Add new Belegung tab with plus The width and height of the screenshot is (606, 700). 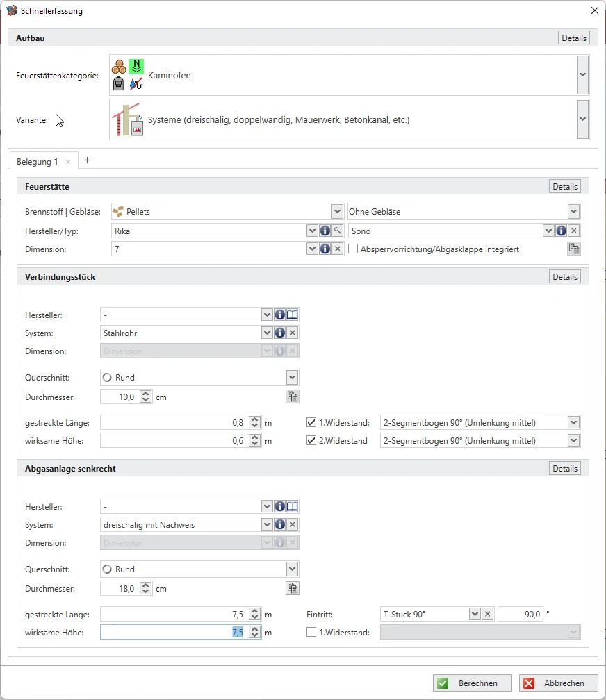tap(87, 160)
